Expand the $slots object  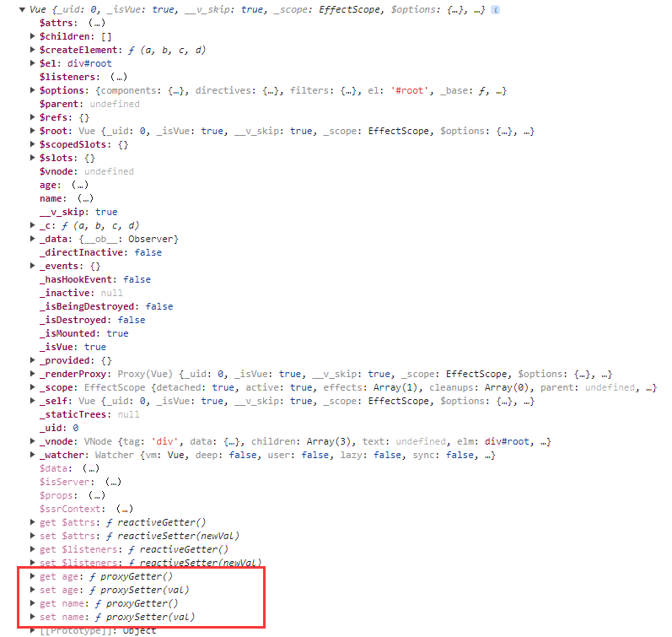point(32,158)
